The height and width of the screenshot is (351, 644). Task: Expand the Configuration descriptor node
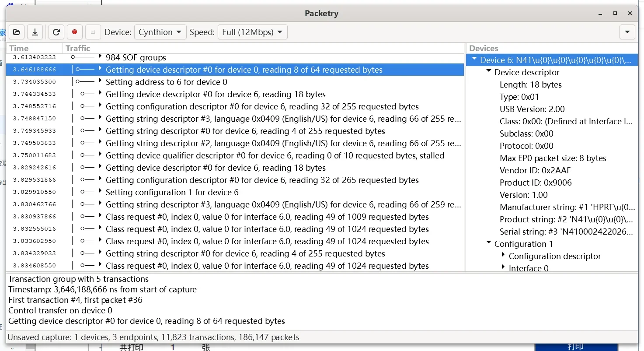(503, 256)
